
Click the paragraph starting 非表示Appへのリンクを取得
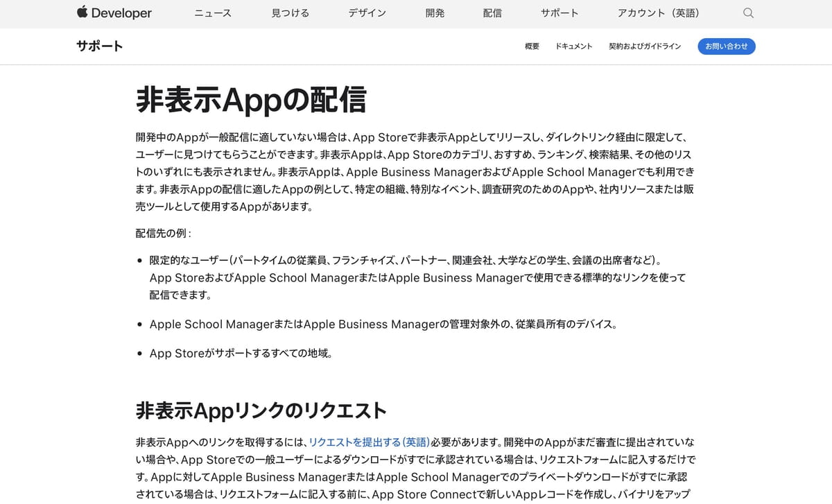point(415,468)
